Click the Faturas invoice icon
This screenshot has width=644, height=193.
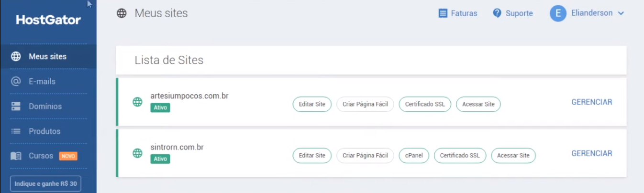(x=443, y=13)
